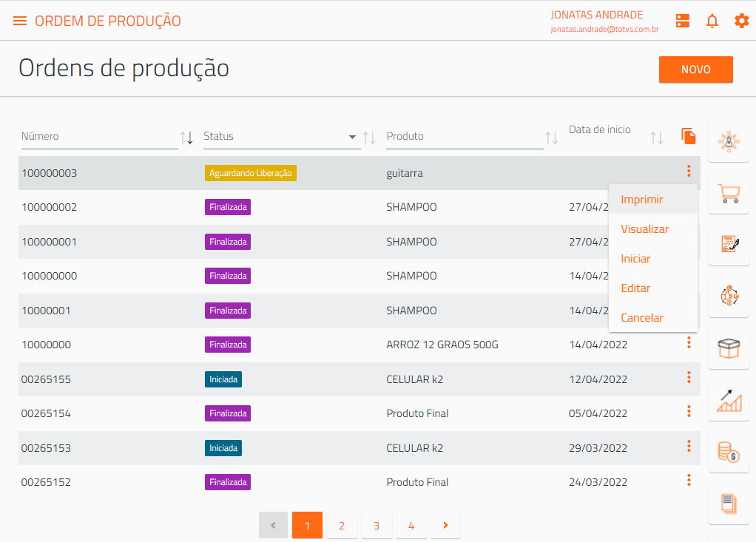The image size is (756, 542).
Task: Go to previous page arrow
Action: pos(273,525)
